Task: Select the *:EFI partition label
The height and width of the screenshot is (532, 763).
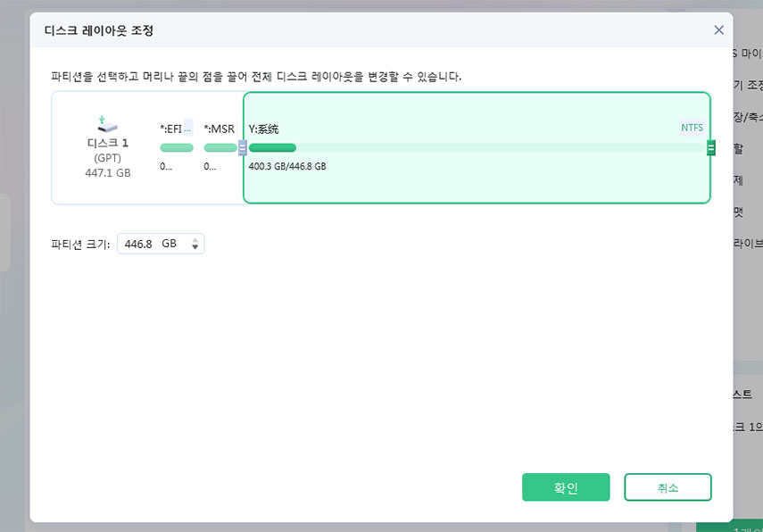Action: [x=170, y=129]
